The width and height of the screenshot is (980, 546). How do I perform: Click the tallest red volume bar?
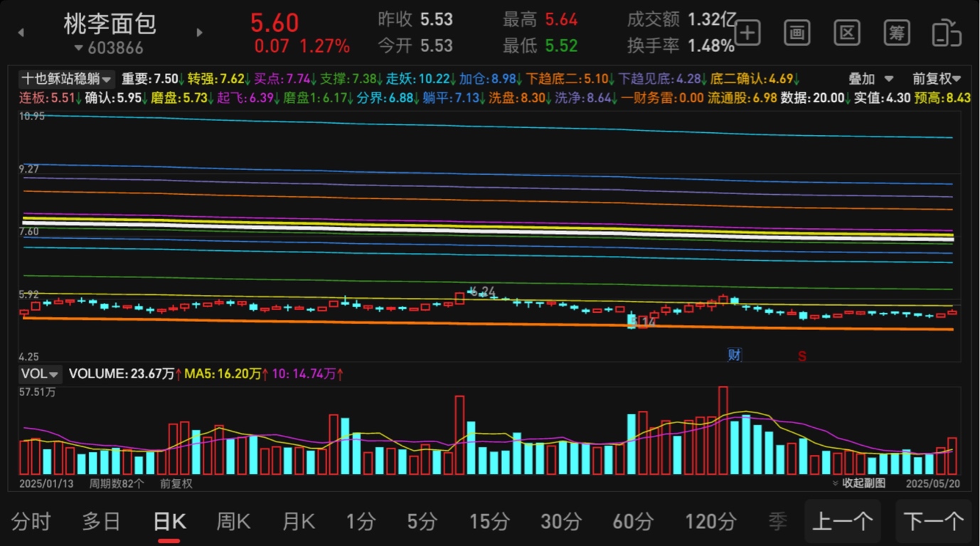pyautogui.click(x=723, y=431)
